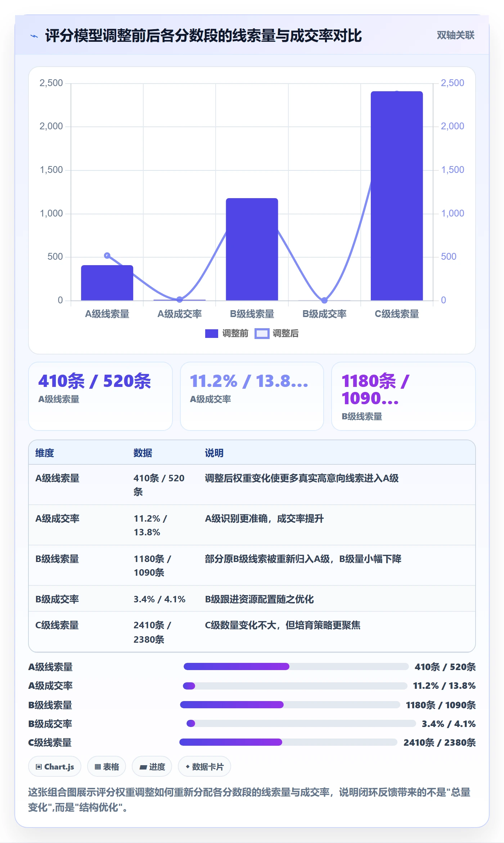The image size is (504, 843).
Task: Click the 进度 tag chip
Action: (x=152, y=767)
